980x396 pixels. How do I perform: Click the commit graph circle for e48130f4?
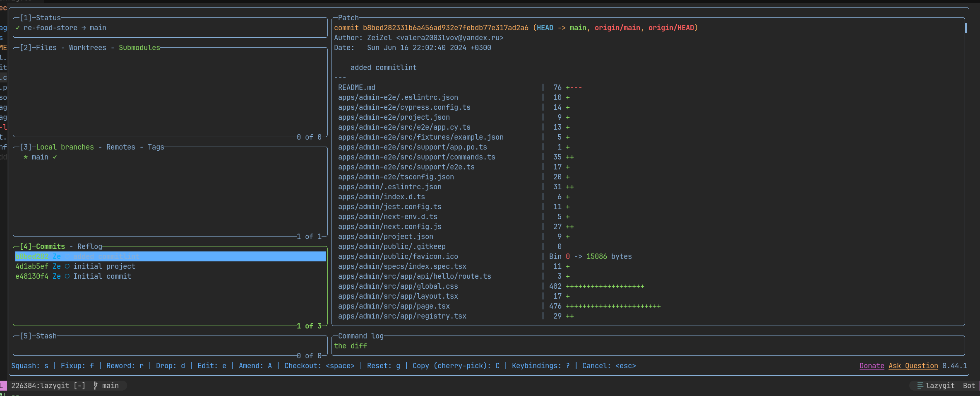pyautogui.click(x=67, y=276)
